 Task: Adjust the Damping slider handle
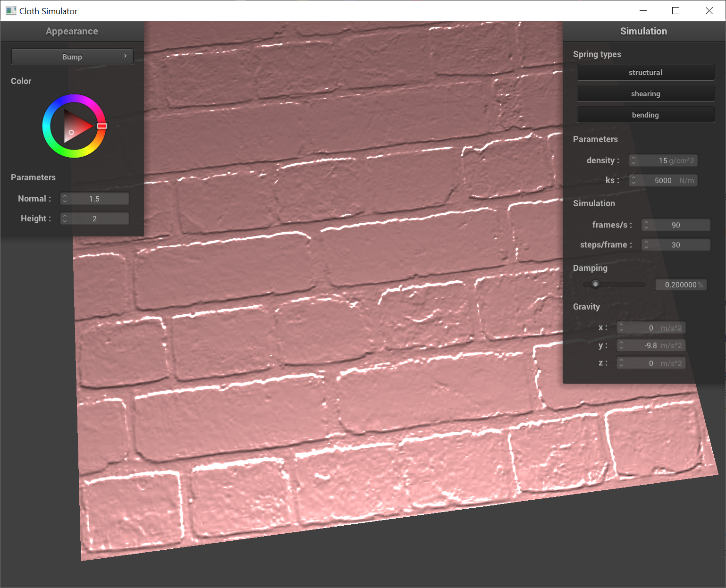click(x=595, y=284)
